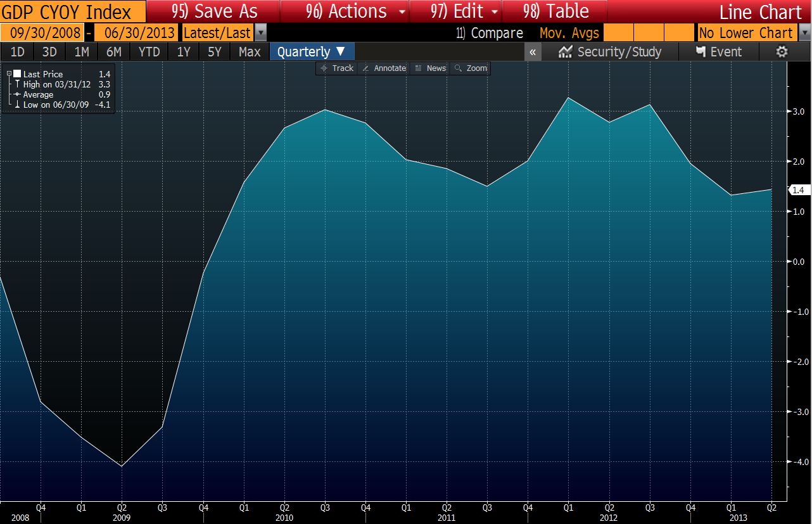Screen dimensions: 812x524
Task: Open the Edit dropdown menu
Action: click(455, 11)
